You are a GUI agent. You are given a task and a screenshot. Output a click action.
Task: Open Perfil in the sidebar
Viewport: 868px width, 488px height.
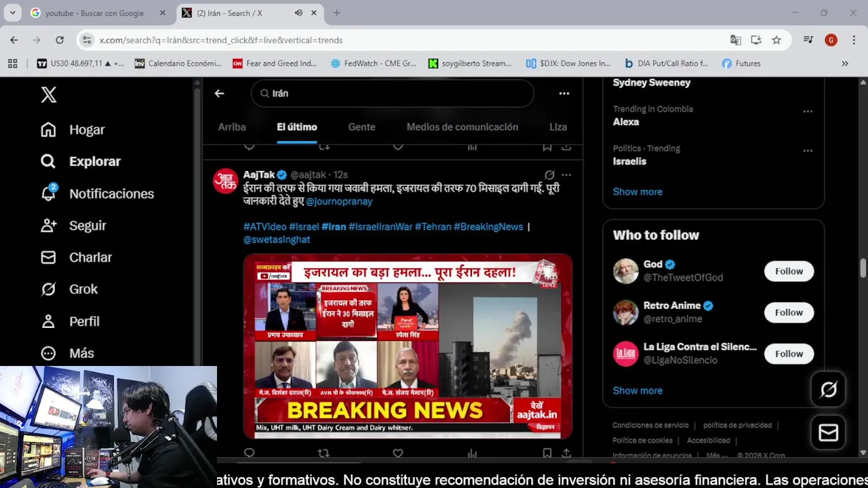pos(70,321)
